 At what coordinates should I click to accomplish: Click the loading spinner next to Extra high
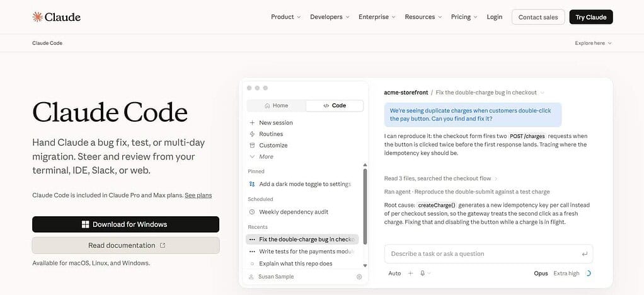(x=588, y=273)
